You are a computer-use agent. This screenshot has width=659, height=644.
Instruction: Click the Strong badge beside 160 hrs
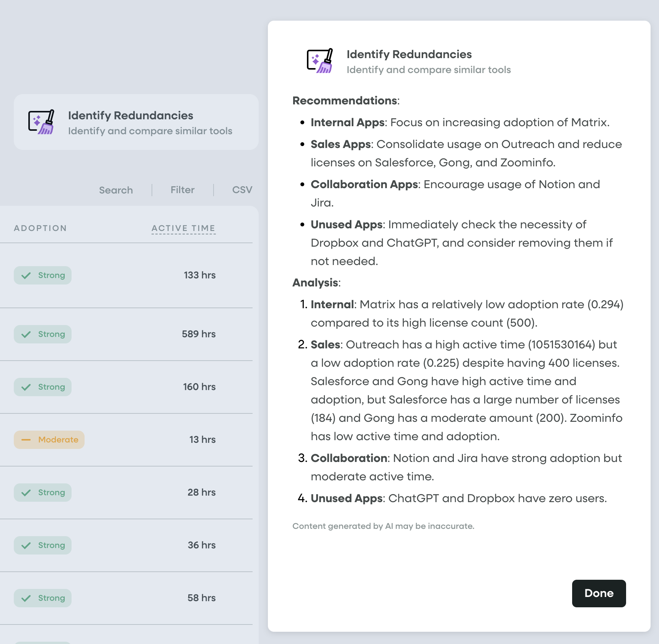(x=43, y=387)
